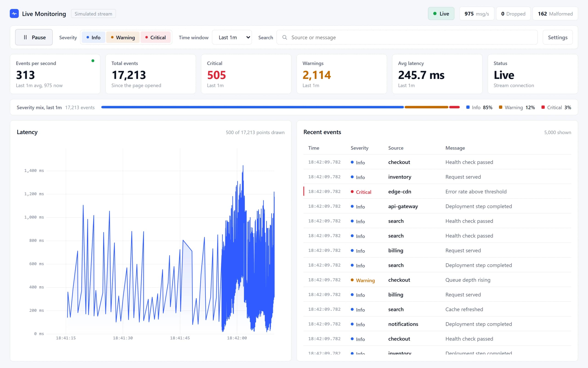Click the search magnifier icon
Viewport: 588px width, 368px height.
click(285, 37)
